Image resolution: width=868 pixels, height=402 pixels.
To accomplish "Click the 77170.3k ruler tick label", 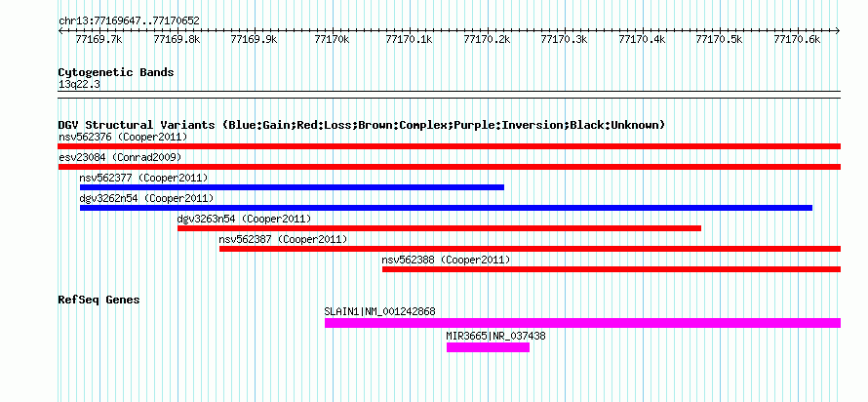I will (x=564, y=39).
